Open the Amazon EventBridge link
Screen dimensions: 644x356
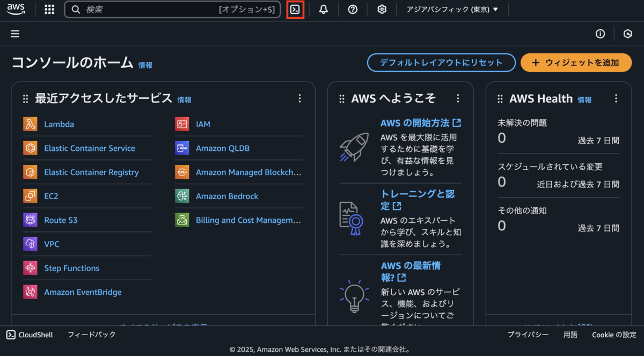tap(83, 292)
